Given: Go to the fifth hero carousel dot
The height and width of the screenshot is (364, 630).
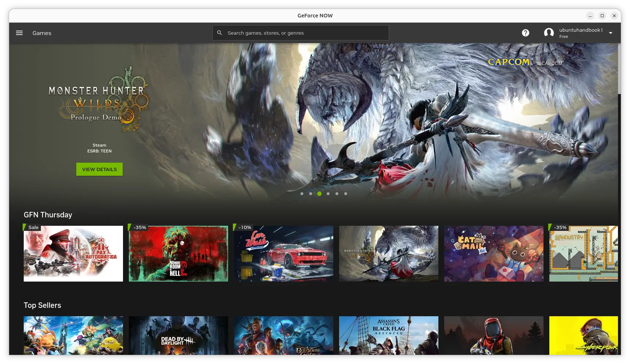Looking at the screenshot, I should [337, 194].
